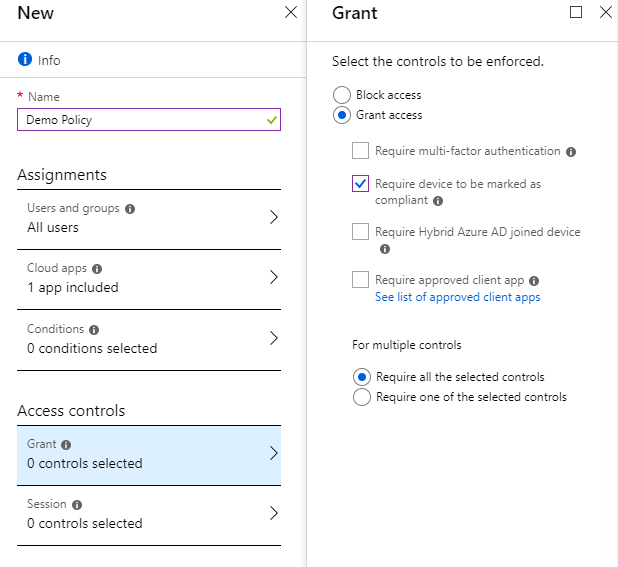The height and width of the screenshot is (567, 618).
Task: Enable Require multi-factor authentication checkbox
Action: [360, 151]
